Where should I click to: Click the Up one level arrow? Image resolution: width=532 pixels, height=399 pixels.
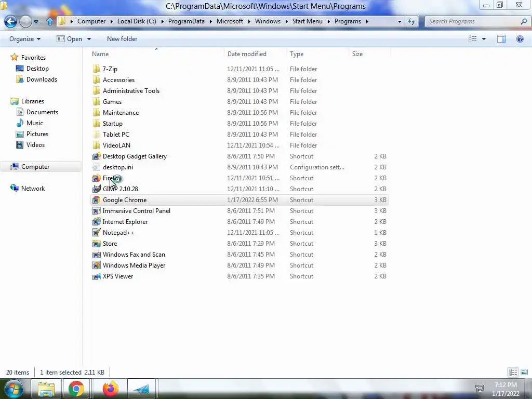[x=49, y=21]
